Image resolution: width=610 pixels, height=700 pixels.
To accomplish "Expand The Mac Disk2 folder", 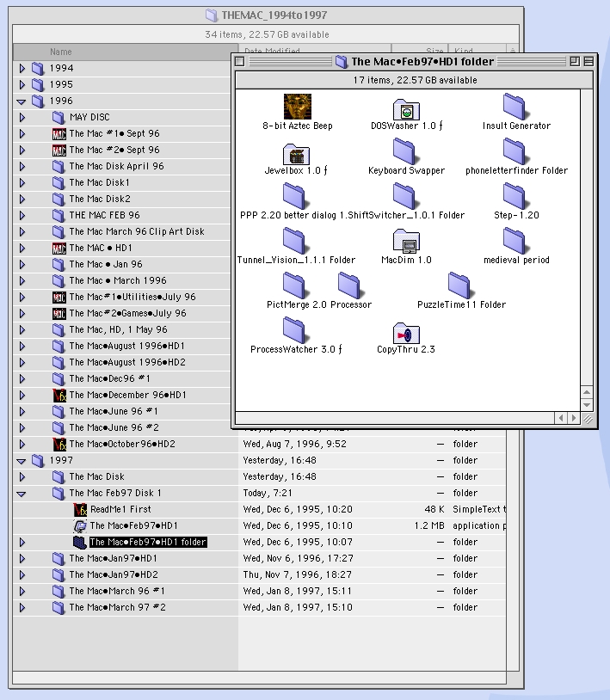I will click(22, 200).
